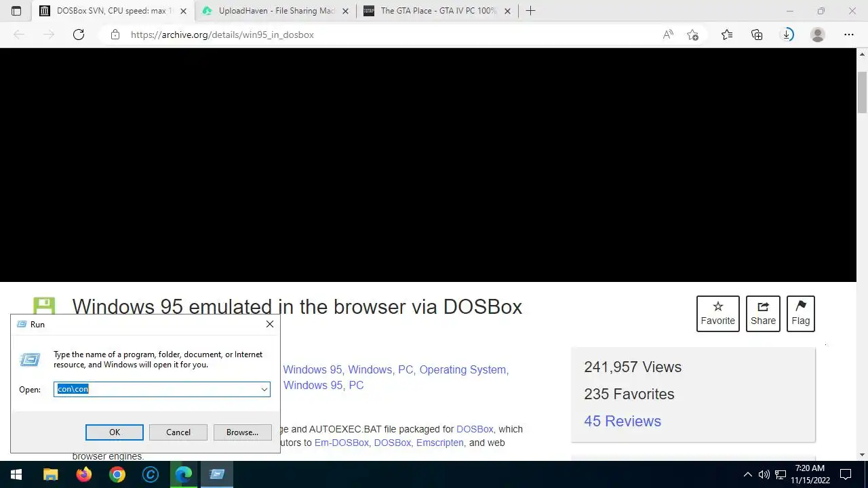Viewport: 868px width, 488px height.
Task: Switch to Microsoft Edge on taskbar
Action: (x=184, y=474)
